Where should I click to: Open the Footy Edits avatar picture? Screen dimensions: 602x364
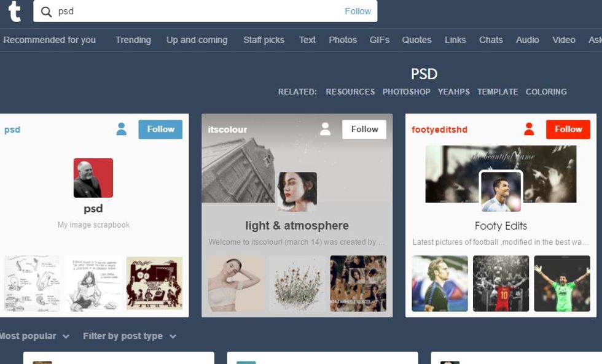501,192
